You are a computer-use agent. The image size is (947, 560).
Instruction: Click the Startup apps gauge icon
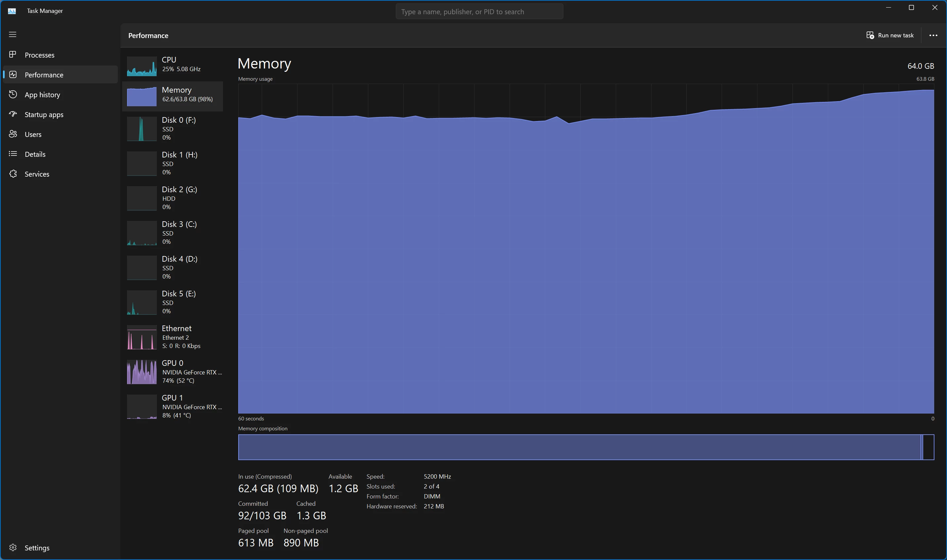pyautogui.click(x=13, y=114)
